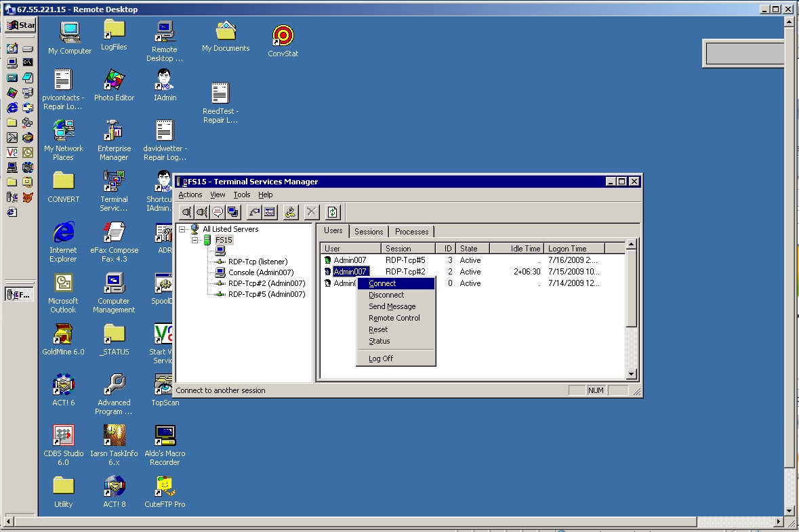Select Aldo's Macro Recorder icon
The image size is (799, 532).
click(165, 445)
